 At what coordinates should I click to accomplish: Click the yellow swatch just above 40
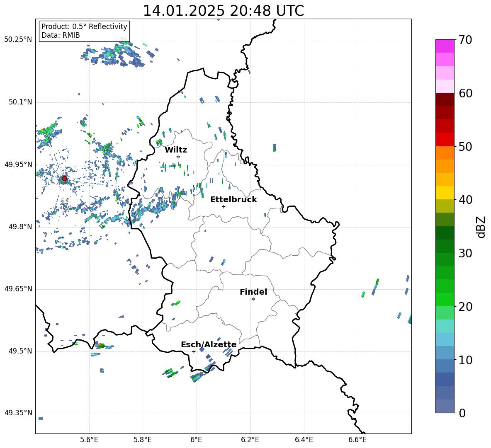(445, 193)
